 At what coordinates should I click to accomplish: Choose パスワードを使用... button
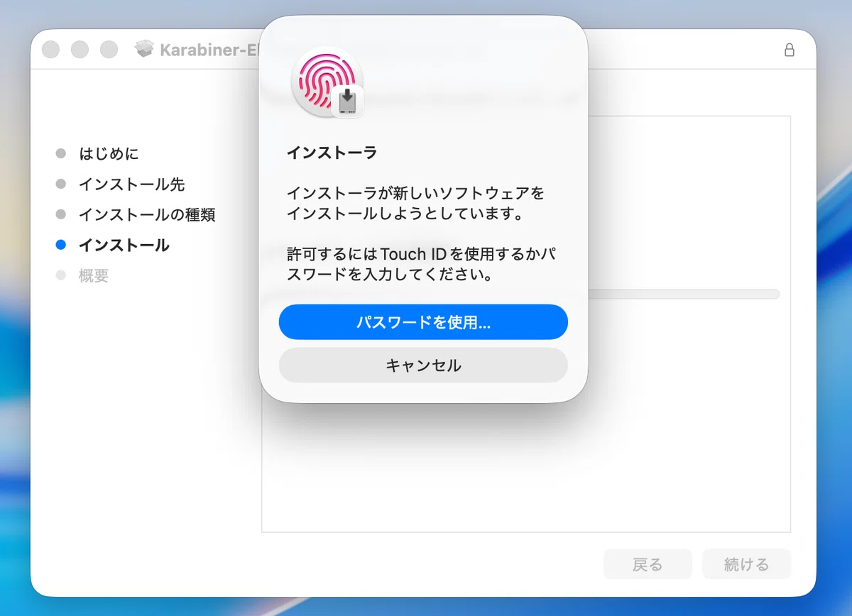coord(423,322)
